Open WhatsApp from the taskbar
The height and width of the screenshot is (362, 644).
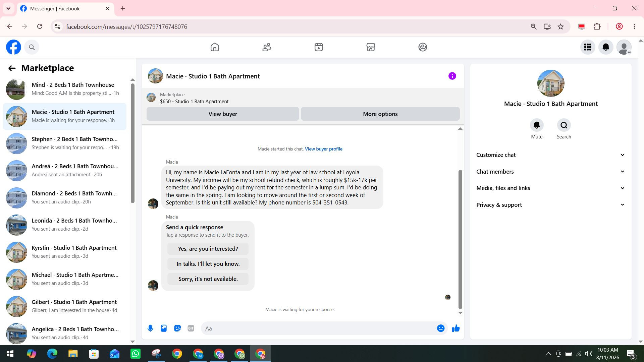coord(136,354)
